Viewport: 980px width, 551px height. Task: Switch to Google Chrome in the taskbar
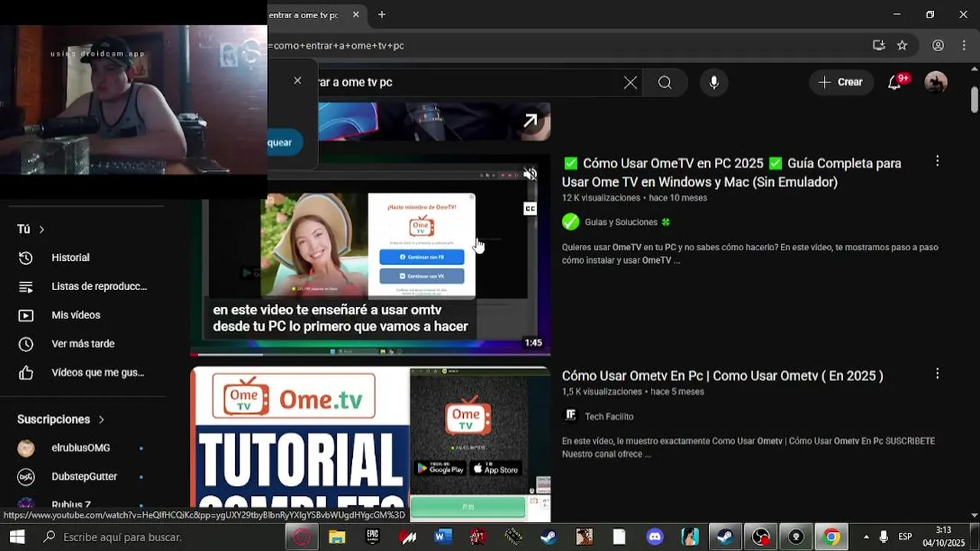pyautogui.click(x=831, y=537)
